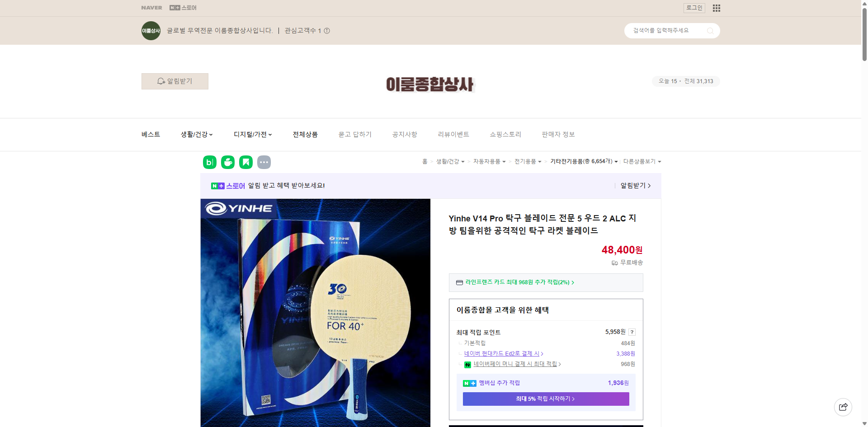This screenshot has height=427, width=868.
Task: Select the 베스트 menu item
Action: (150, 134)
